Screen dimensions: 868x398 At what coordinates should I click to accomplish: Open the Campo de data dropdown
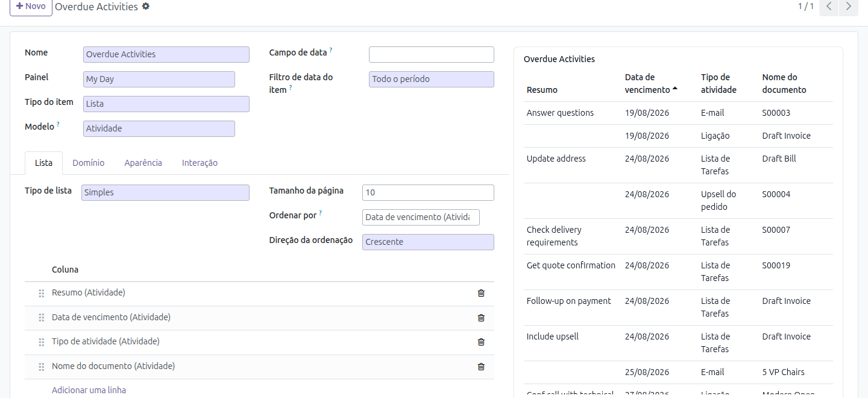click(432, 54)
